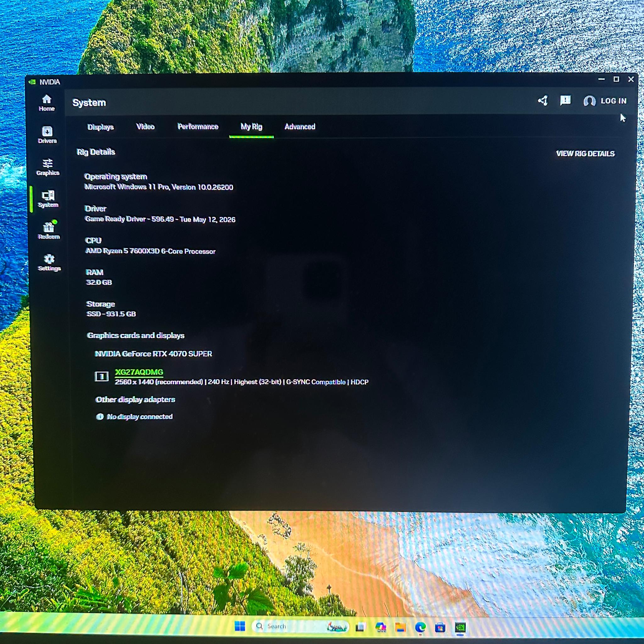Click the '32.0 GB' RAM value

[99, 282]
